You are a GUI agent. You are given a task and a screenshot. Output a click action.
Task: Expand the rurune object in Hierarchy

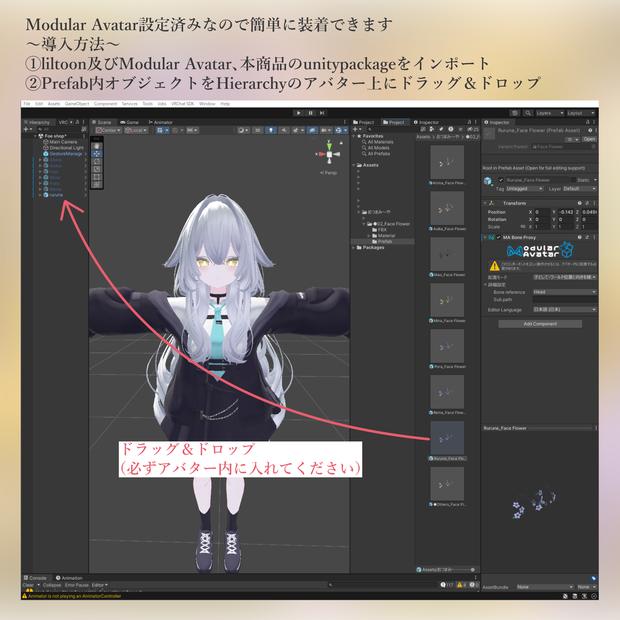(40, 195)
